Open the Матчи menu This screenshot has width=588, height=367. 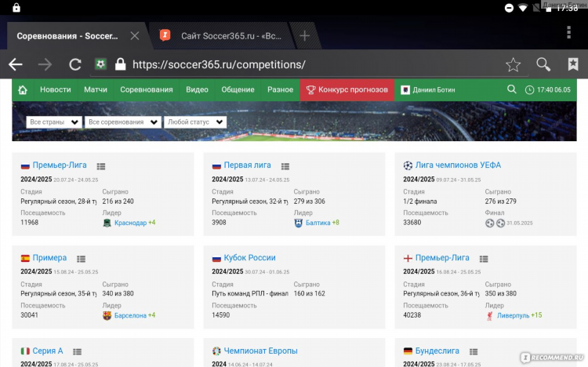click(95, 89)
